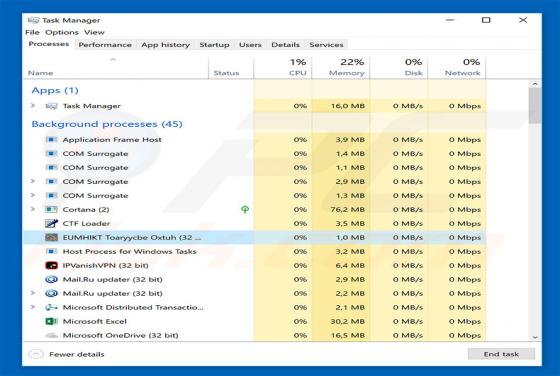
Task: Open the Options menu
Action: point(62,32)
